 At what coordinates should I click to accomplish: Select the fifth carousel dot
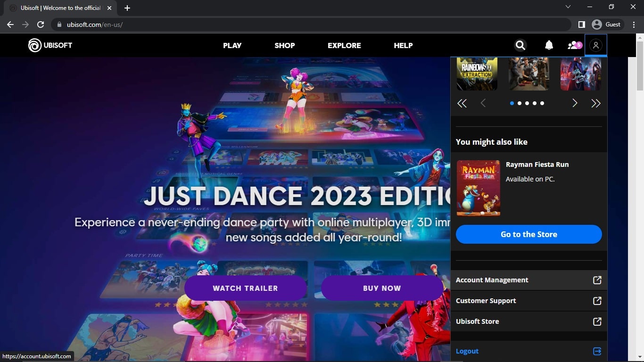click(542, 103)
